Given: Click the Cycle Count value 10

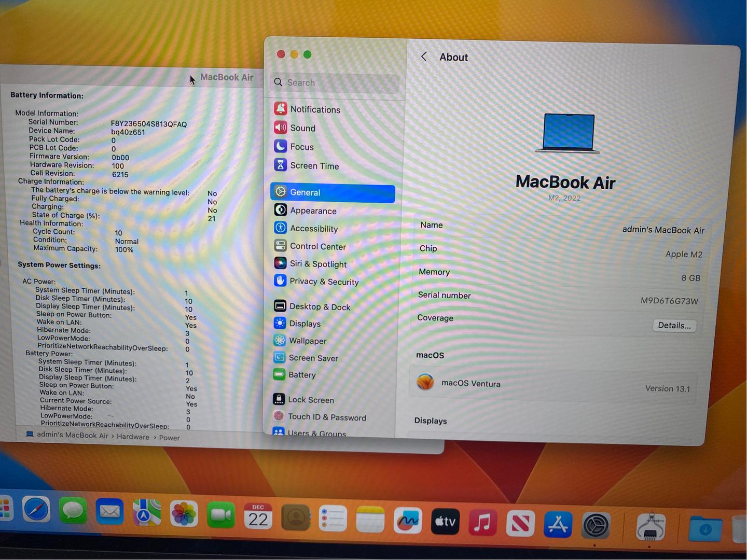Looking at the screenshot, I should [118, 233].
